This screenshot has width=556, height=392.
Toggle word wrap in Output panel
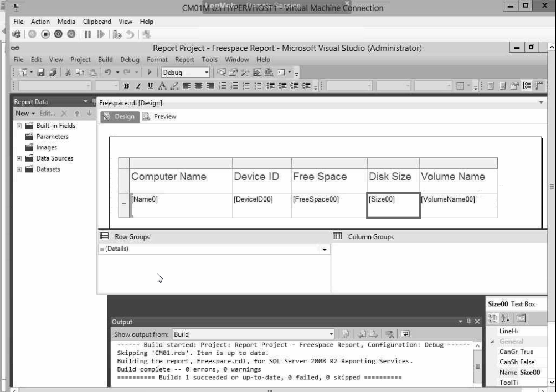[405, 334]
